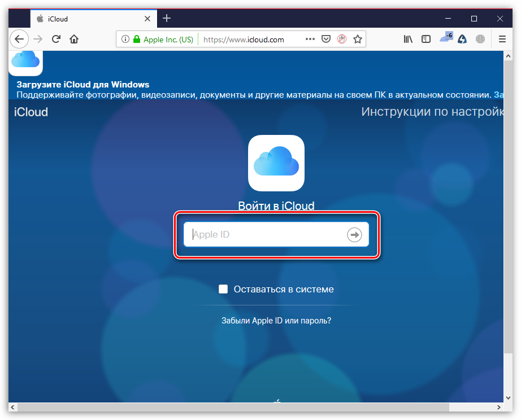
Task: Save page to Pocket
Action: click(326, 39)
